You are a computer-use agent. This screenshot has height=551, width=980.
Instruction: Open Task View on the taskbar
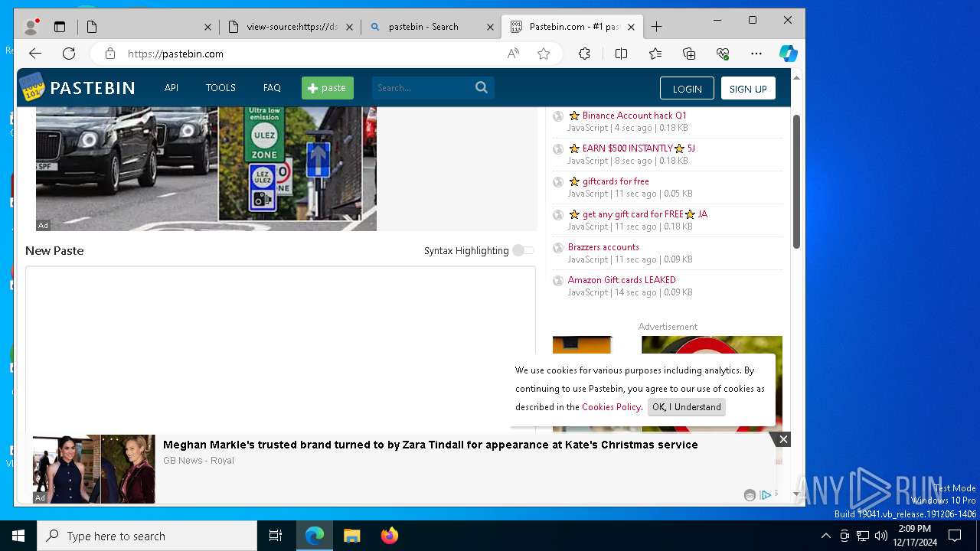point(276,536)
